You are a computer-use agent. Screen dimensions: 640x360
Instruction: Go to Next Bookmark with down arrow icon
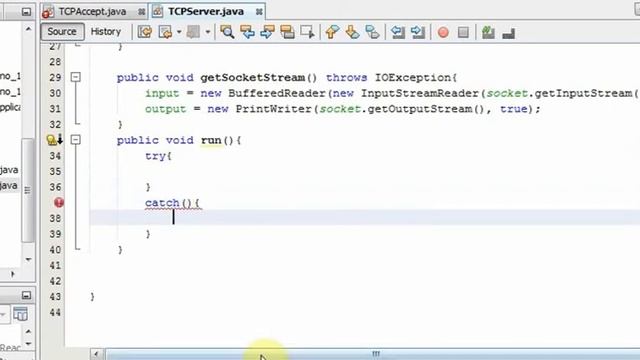pos(352,32)
